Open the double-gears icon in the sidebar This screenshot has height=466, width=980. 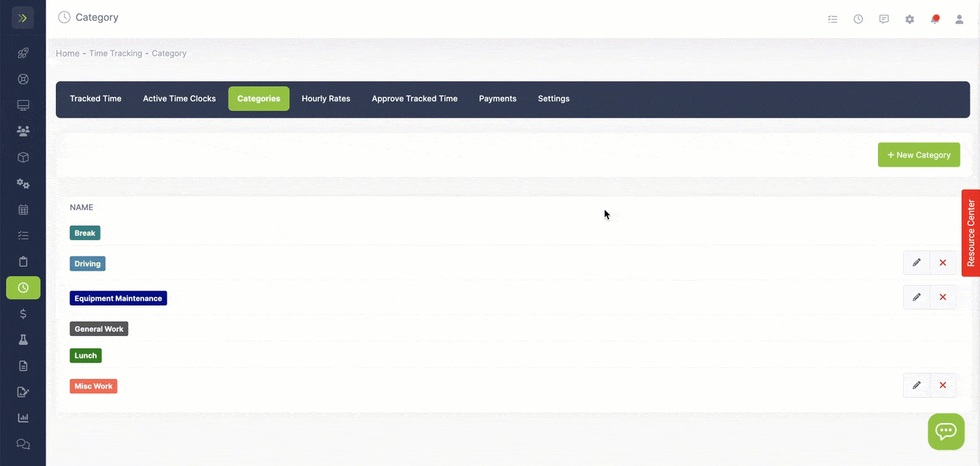23,184
